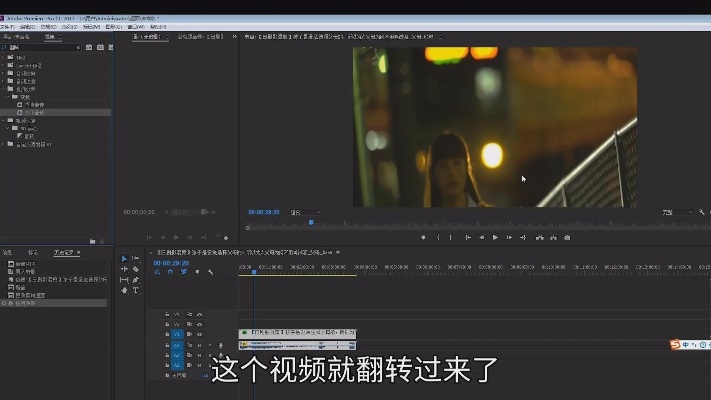Image resolution: width=711 pixels, height=400 pixels.
Task: Click New Custom Bin icon in Effects panel
Action: pos(93,241)
